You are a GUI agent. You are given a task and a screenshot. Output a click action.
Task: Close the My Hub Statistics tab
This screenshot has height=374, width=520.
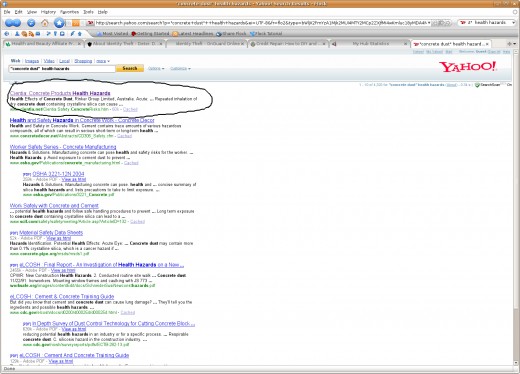tap(405, 44)
